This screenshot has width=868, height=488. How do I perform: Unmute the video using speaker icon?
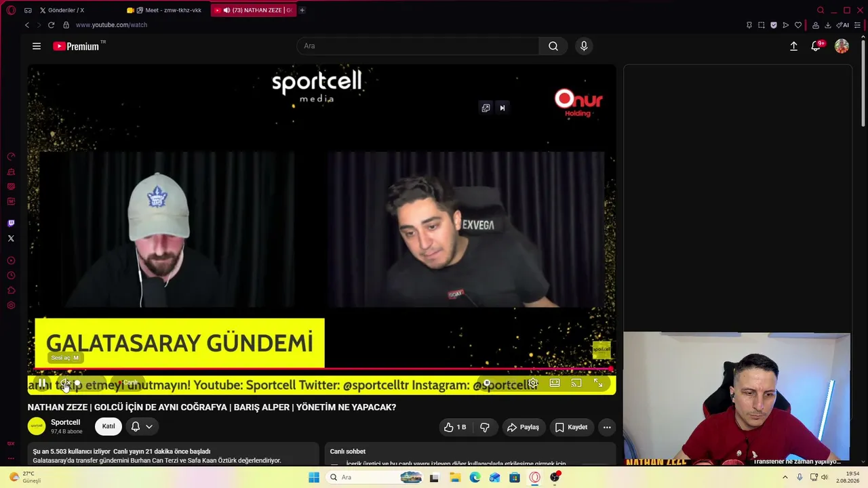click(x=66, y=384)
